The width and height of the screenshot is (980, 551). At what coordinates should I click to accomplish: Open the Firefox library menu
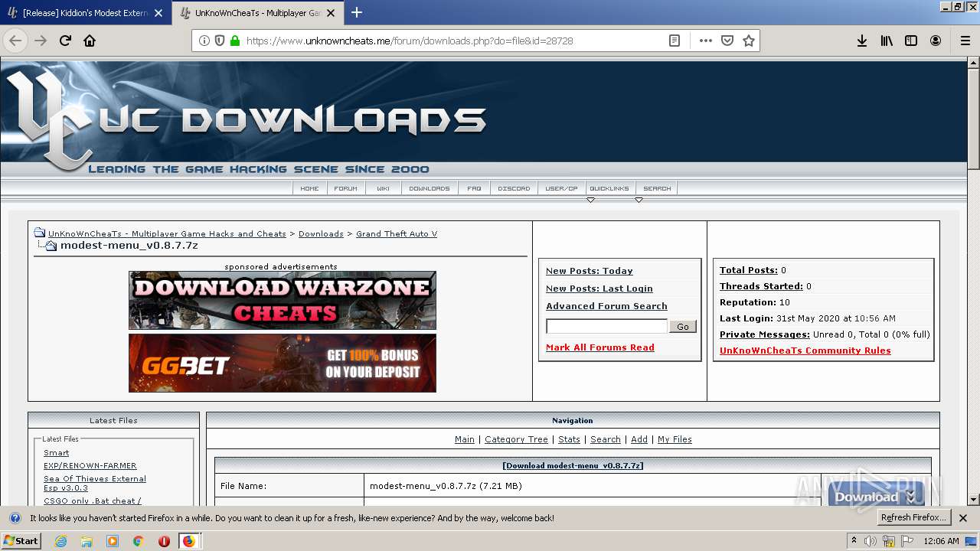click(887, 41)
